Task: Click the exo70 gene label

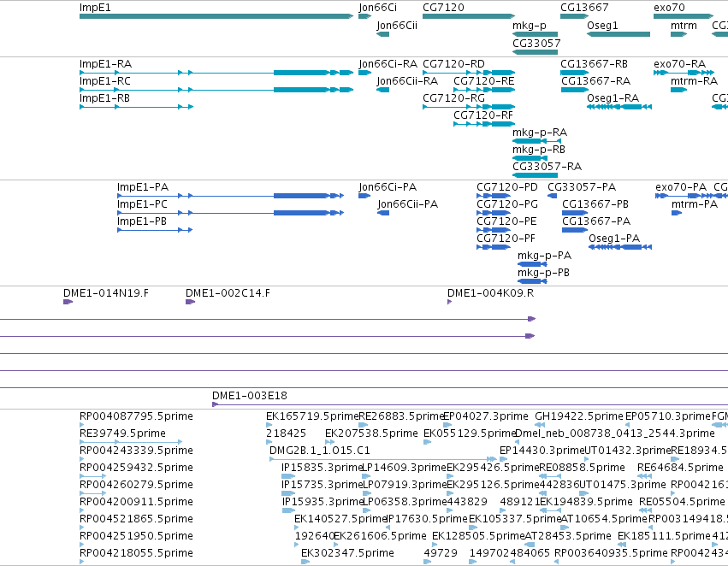Action: click(x=669, y=8)
